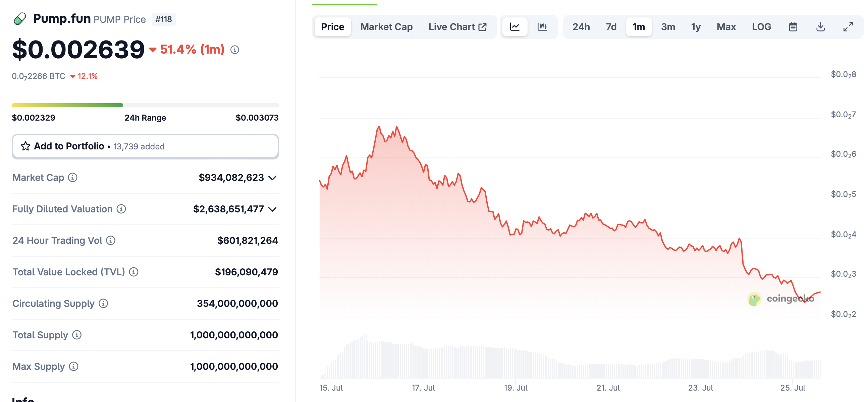The height and width of the screenshot is (402, 868).
Task: Select the candlestick chart view icon
Action: point(542,26)
